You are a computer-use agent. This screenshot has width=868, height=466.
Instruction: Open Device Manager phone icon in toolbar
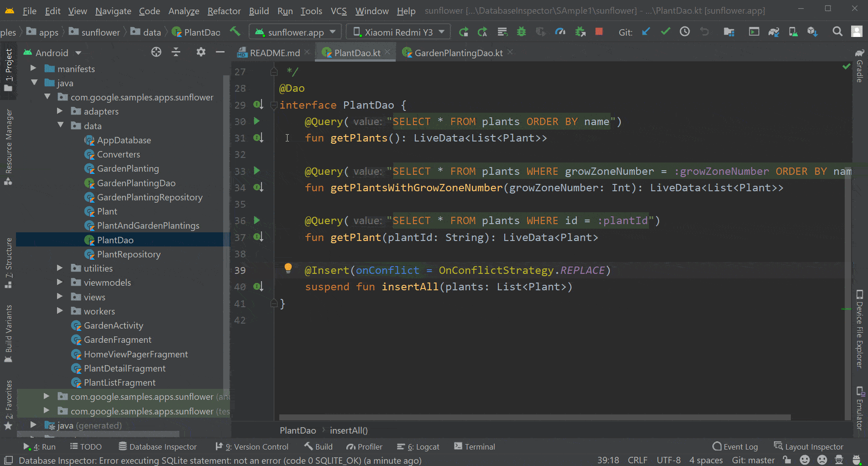pos(793,32)
